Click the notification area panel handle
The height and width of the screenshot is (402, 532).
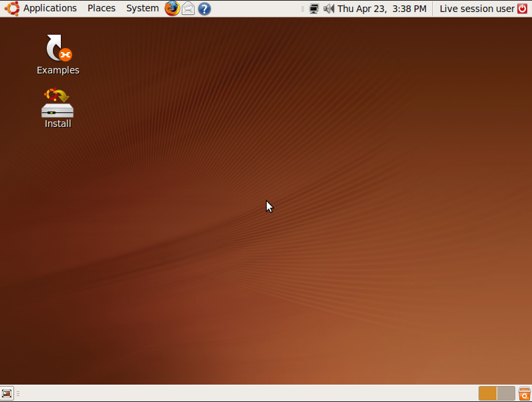(x=303, y=9)
